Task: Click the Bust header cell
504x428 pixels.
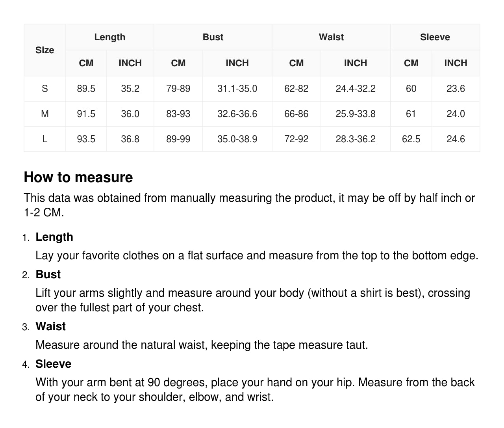Action: point(213,37)
